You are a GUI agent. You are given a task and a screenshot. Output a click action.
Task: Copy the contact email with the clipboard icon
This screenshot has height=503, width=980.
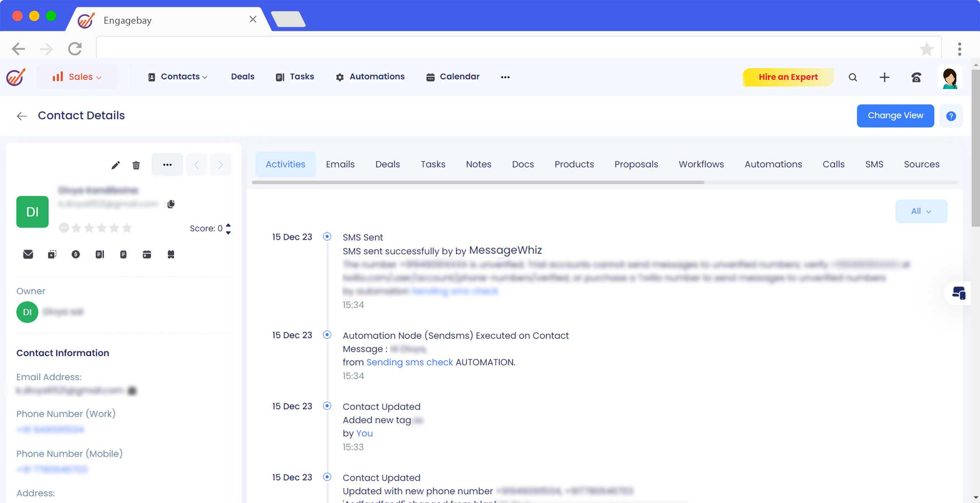171,204
